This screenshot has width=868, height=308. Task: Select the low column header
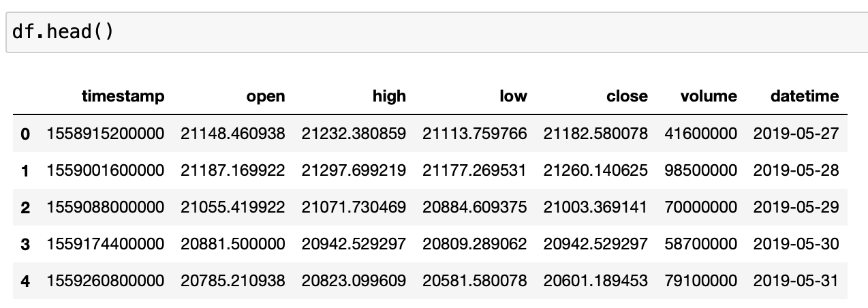click(x=513, y=96)
